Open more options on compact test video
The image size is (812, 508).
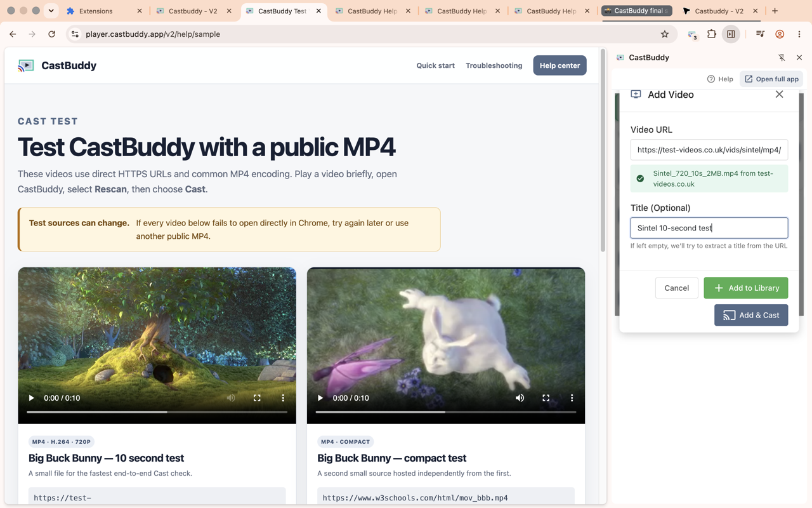coord(572,398)
